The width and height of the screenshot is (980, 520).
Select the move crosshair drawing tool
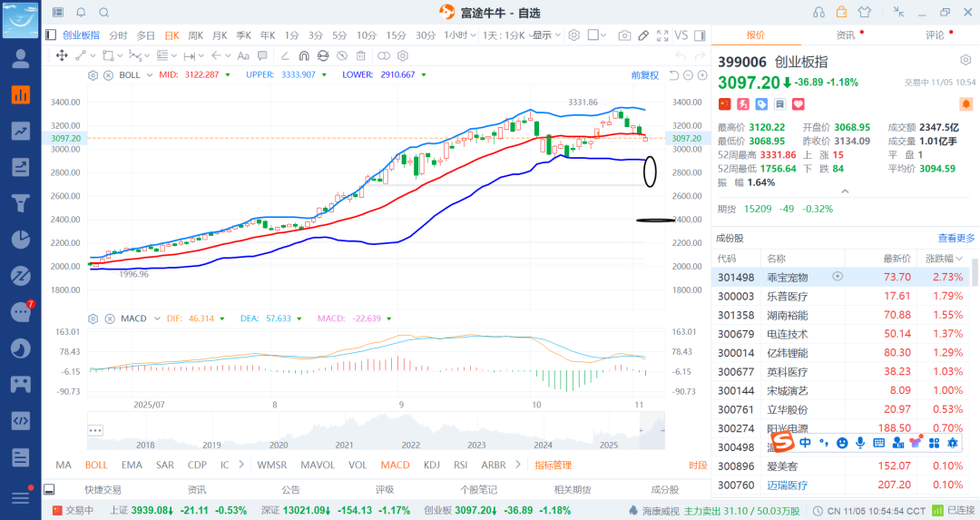62,55
